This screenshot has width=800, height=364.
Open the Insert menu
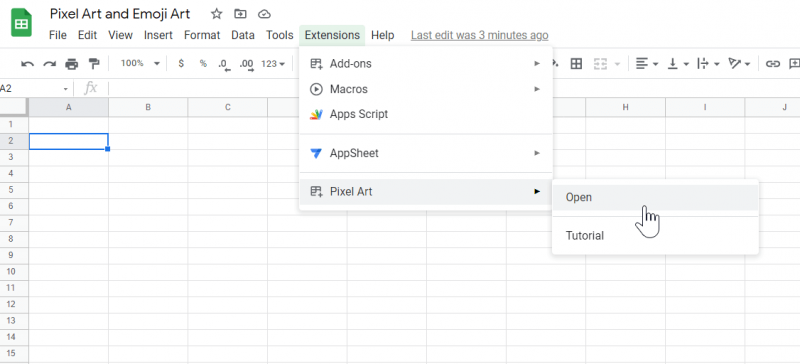158,35
